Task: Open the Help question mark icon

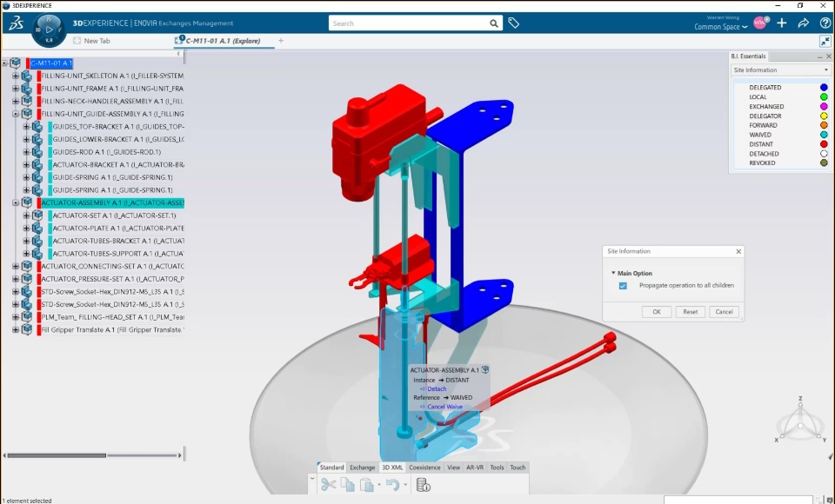Action: 825,23
